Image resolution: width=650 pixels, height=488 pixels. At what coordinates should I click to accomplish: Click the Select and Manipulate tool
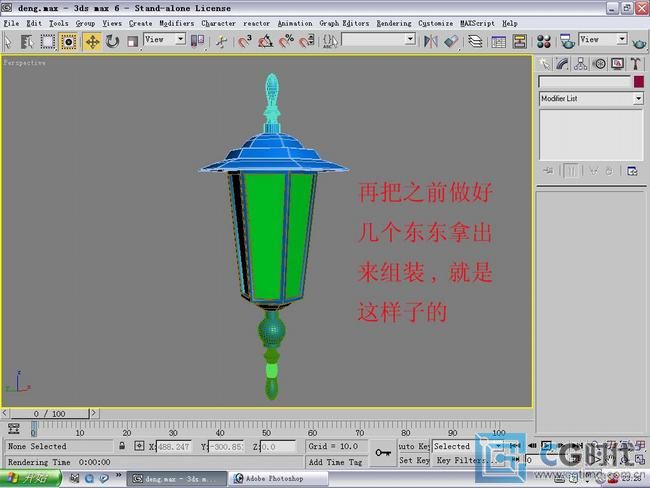click(221, 41)
